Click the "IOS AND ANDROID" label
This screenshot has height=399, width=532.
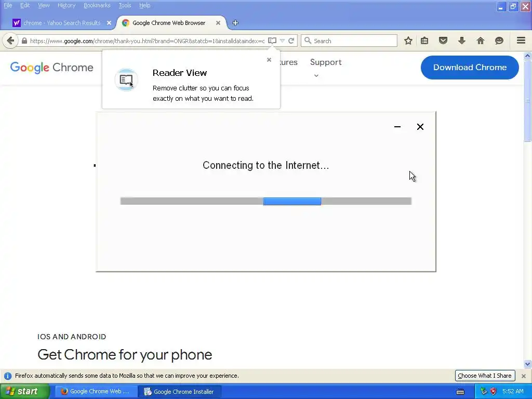[x=72, y=337]
